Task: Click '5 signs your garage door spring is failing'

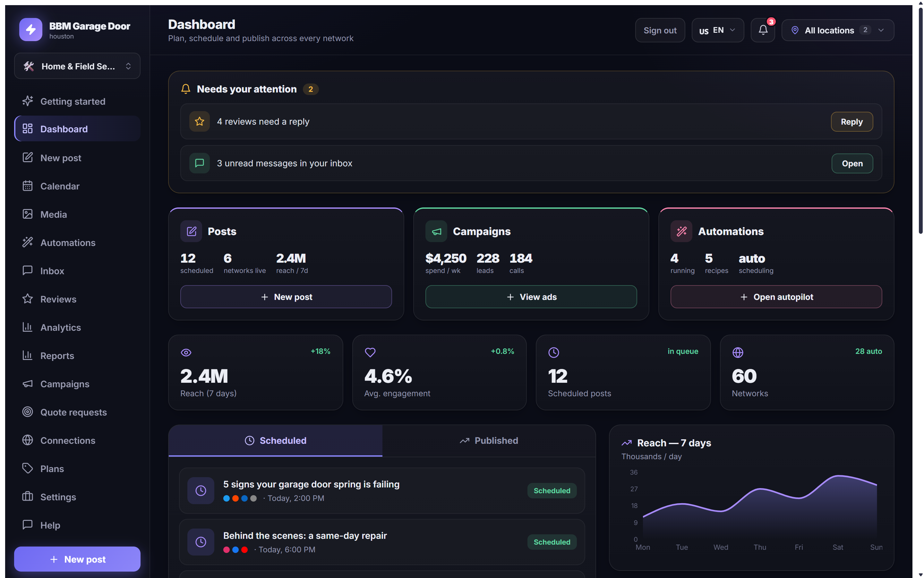Action: pos(311,484)
